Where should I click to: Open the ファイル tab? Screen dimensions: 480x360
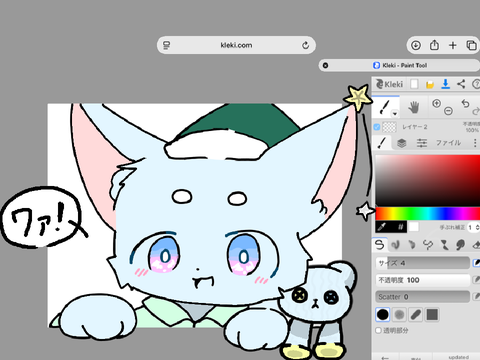pyautogui.click(x=448, y=143)
